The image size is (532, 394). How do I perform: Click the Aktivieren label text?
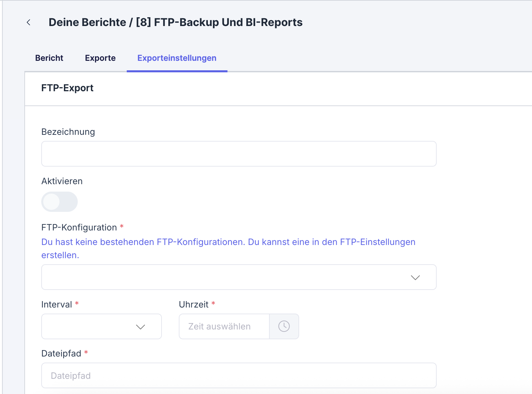click(x=62, y=181)
